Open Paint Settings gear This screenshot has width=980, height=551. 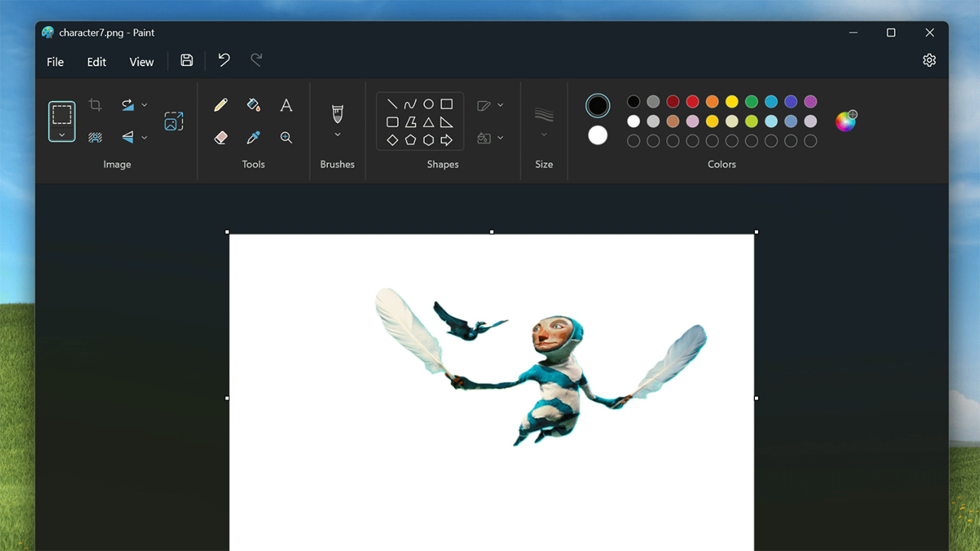click(929, 60)
